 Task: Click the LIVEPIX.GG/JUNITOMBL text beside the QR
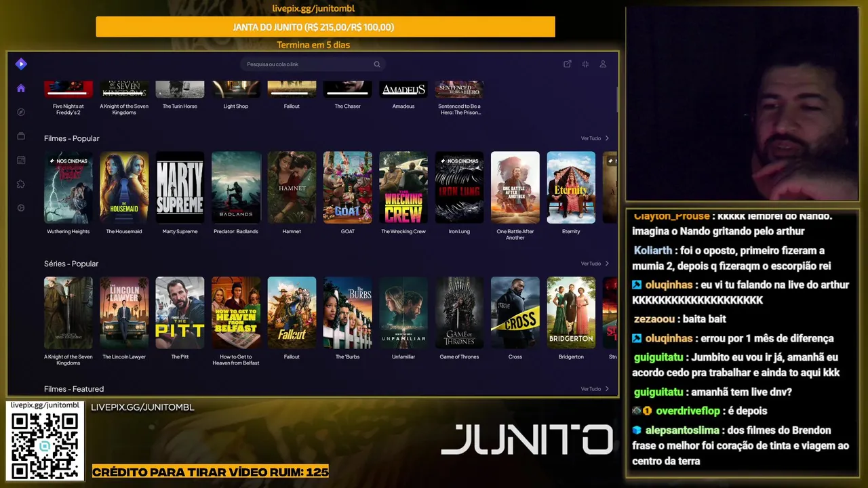[x=142, y=407]
